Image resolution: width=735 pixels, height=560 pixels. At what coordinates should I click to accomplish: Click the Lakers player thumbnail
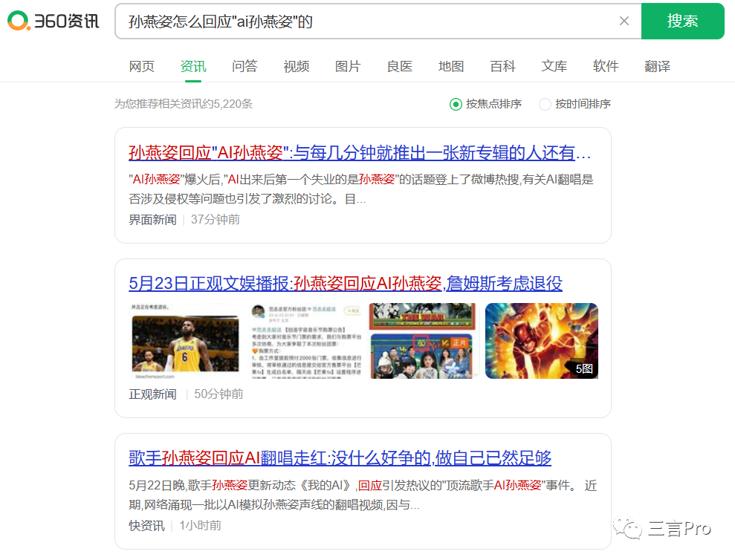(185, 341)
